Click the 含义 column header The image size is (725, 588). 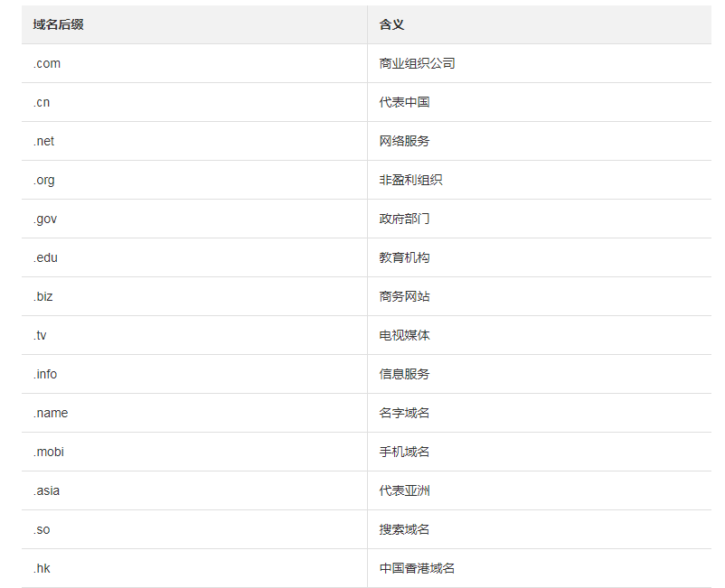tap(391, 24)
